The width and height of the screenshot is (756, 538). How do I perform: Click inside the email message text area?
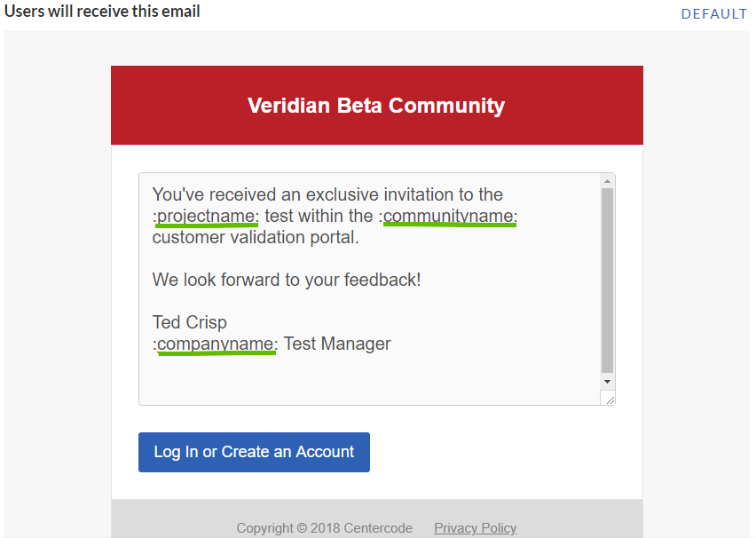pos(370,289)
